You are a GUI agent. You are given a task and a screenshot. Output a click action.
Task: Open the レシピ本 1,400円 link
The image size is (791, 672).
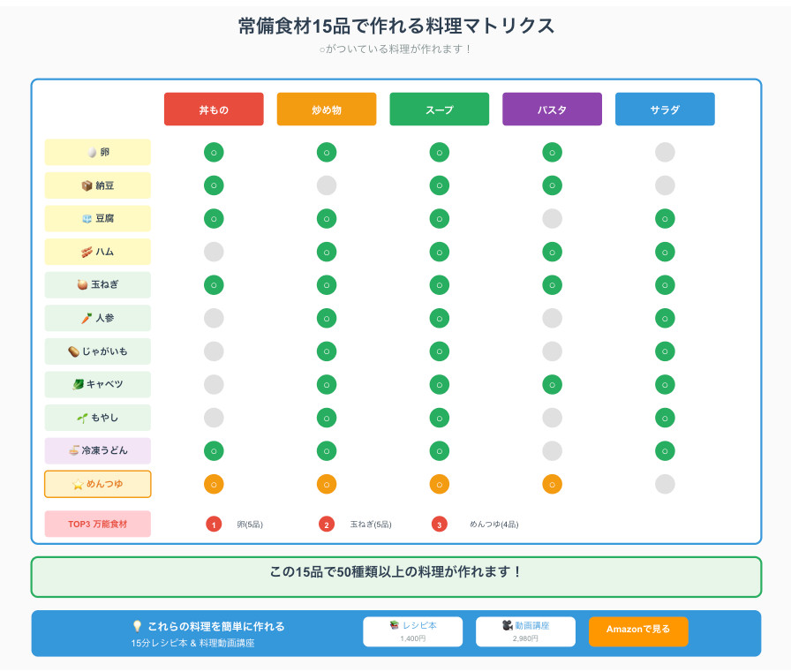pyautogui.click(x=412, y=631)
